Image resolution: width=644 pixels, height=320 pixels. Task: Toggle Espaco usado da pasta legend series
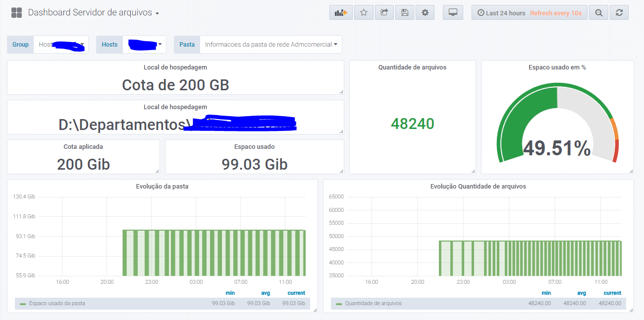[x=57, y=303]
